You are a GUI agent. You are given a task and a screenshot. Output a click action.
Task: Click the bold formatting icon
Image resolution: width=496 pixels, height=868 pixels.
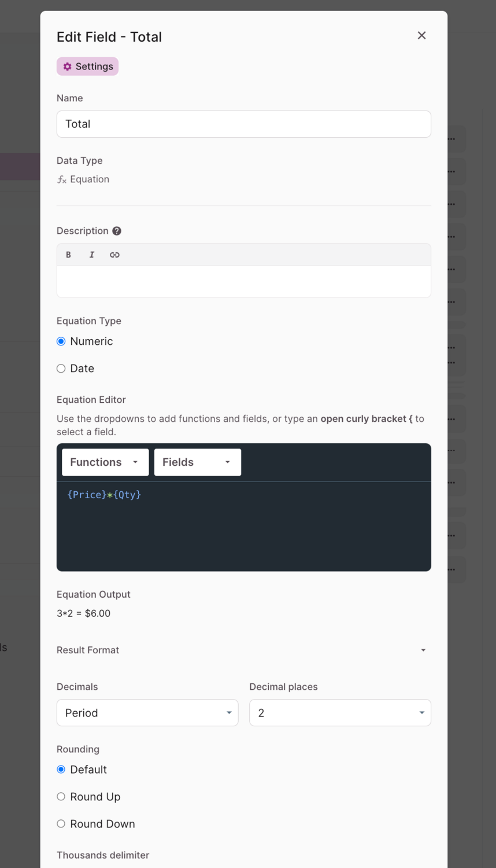click(x=68, y=255)
